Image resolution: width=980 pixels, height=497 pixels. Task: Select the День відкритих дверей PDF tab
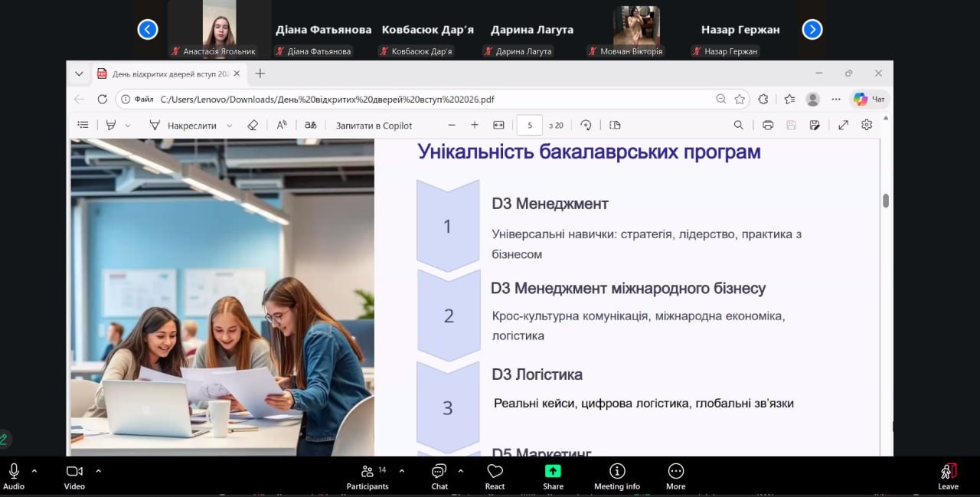click(164, 74)
